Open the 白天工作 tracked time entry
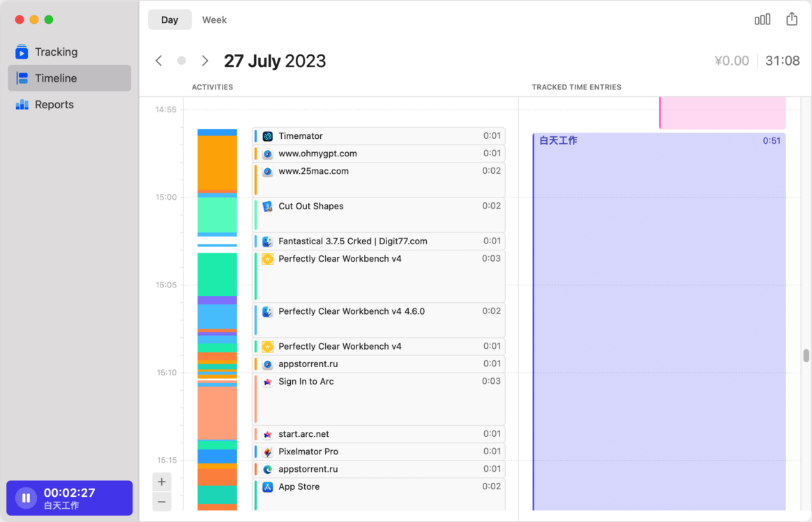 click(659, 321)
